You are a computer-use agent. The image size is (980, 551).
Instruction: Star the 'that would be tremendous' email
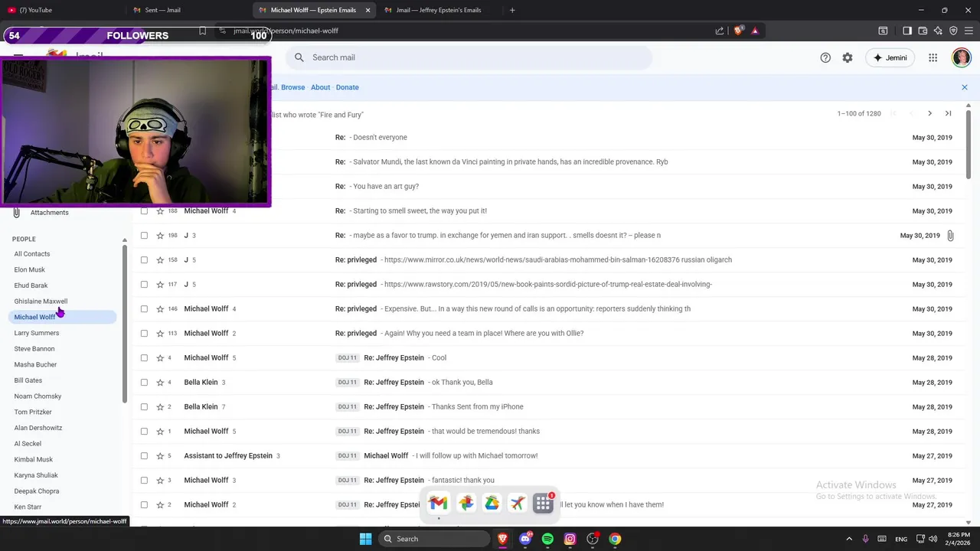click(x=160, y=431)
